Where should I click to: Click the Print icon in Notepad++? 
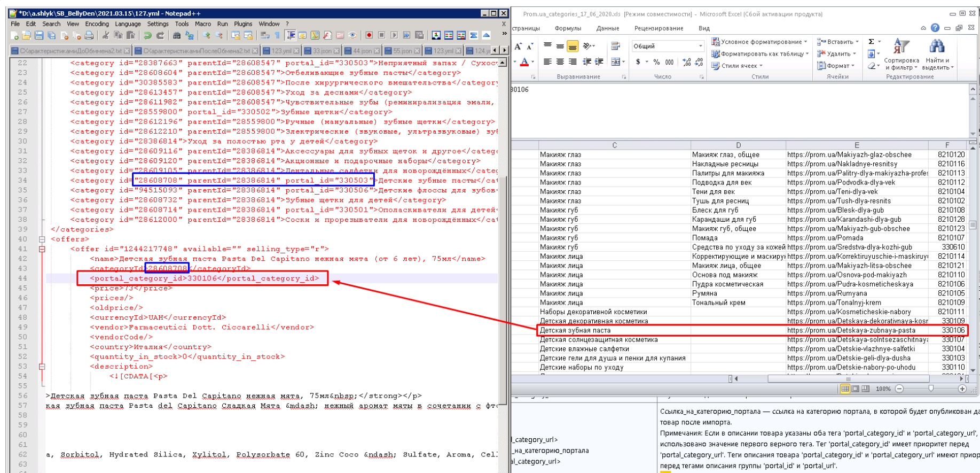89,36
